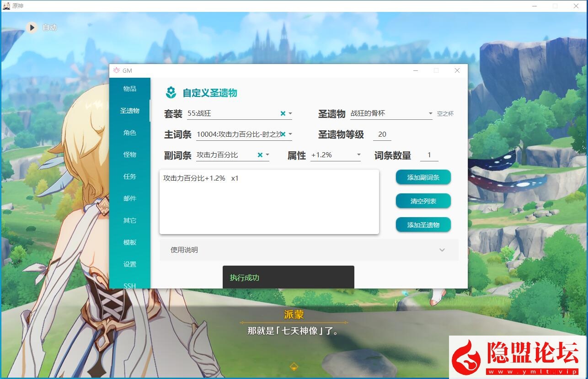Clear the 主词条 main stat with X icon
The width and height of the screenshot is (588, 379).
pyautogui.click(x=283, y=134)
